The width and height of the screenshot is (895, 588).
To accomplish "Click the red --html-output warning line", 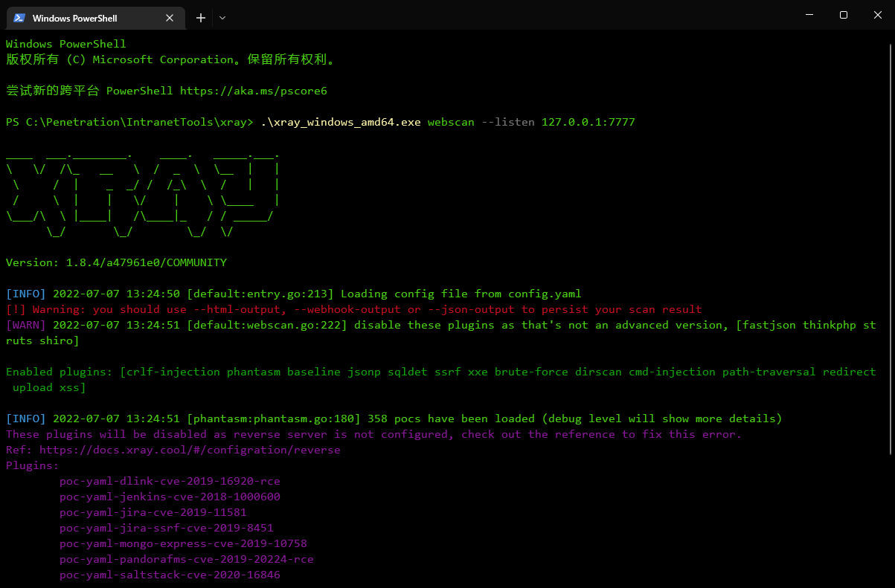I will pyautogui.click(x=354, y=309).
